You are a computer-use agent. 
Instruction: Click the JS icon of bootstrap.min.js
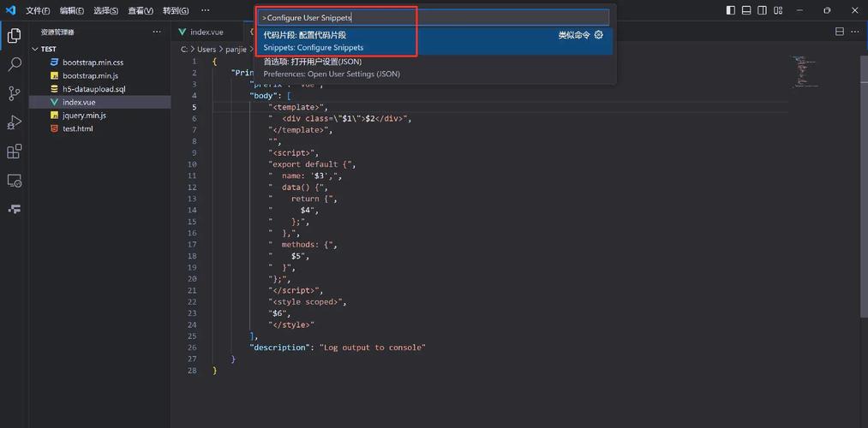pyautogui.click(x=54, y=76)
